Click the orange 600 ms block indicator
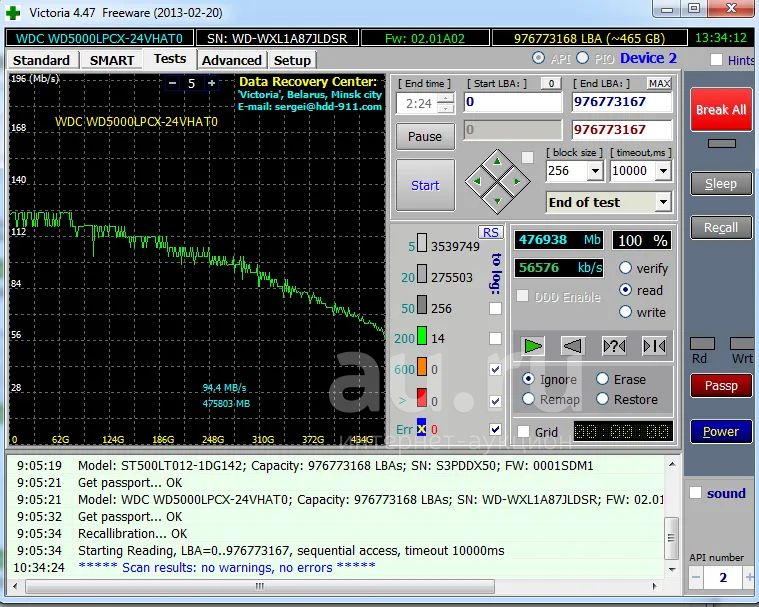This screenshot has width=759, height=607. tap(422, 367)
